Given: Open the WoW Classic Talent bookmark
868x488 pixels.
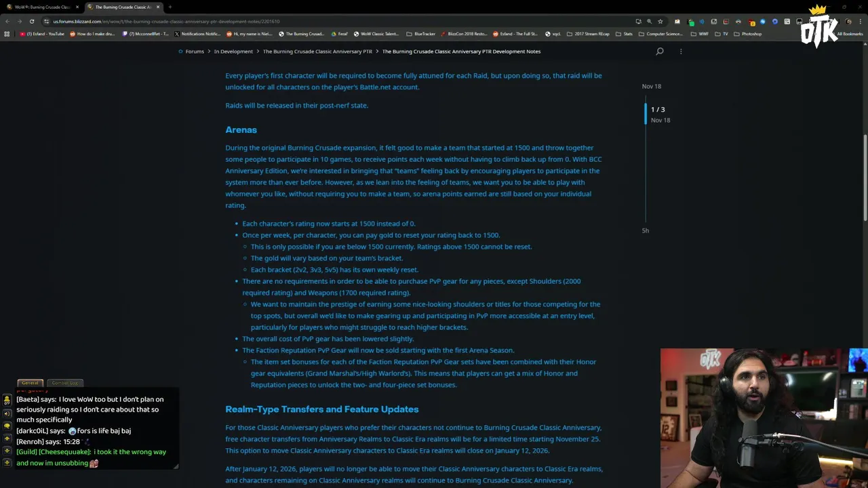Looking at the screenshot, I should click(x=376, y=34).
